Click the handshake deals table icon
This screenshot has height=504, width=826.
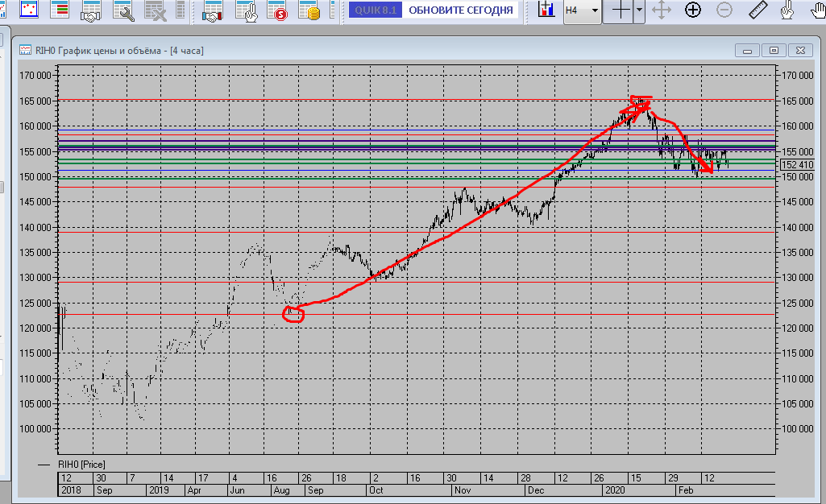point(90,10)
